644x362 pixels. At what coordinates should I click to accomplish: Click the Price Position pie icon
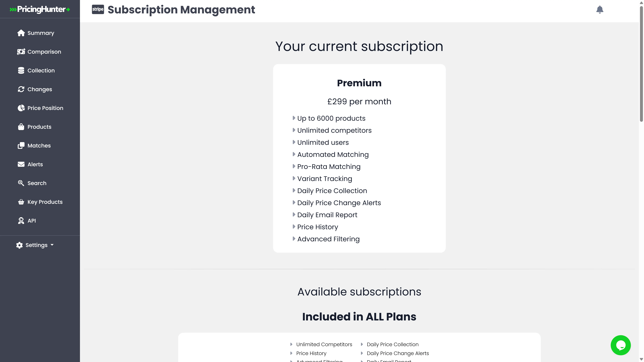pos(21,108)
